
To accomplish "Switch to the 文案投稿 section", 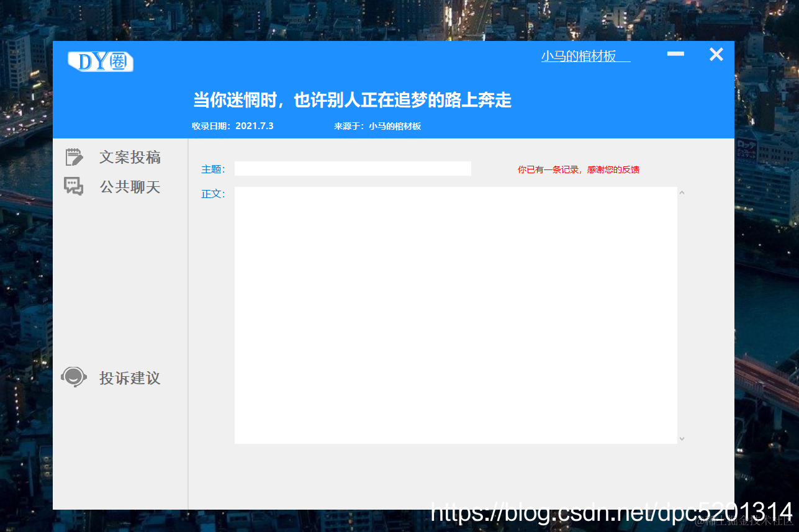I will pos(130,156).
